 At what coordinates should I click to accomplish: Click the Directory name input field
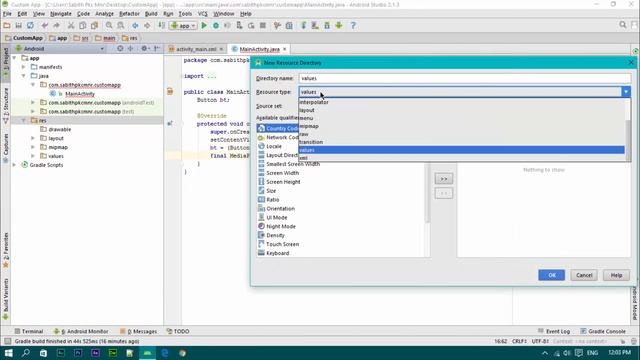pyautogui.click(x=465, y=78)
